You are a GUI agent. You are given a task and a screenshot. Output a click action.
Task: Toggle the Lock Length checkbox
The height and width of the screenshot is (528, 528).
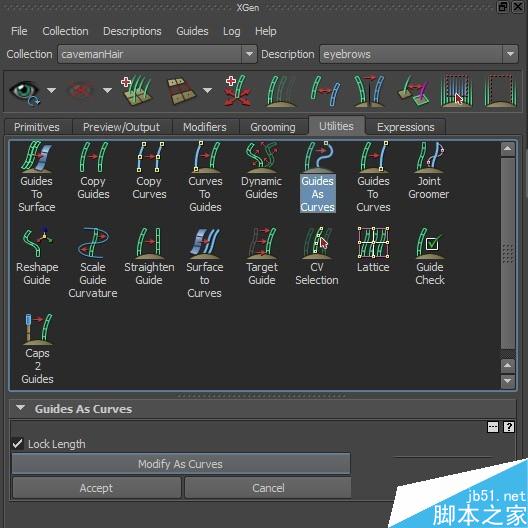click(18, 444)
